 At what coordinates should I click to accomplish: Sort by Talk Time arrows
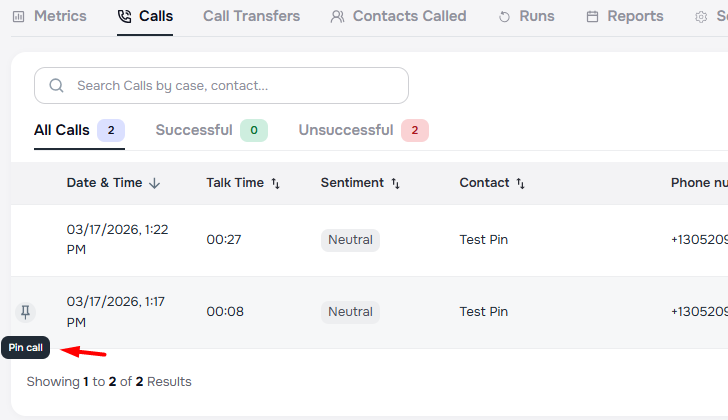tap(275, 183)
